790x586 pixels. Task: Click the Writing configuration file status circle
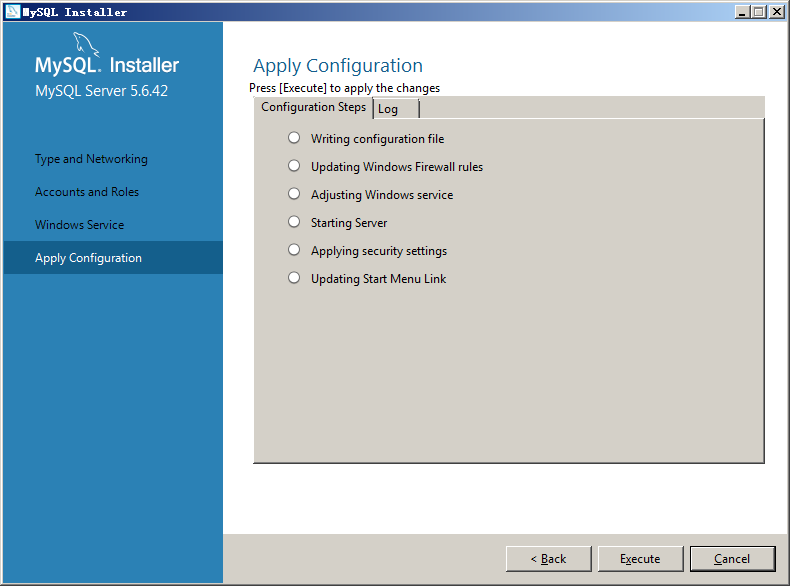coord(294,138)
